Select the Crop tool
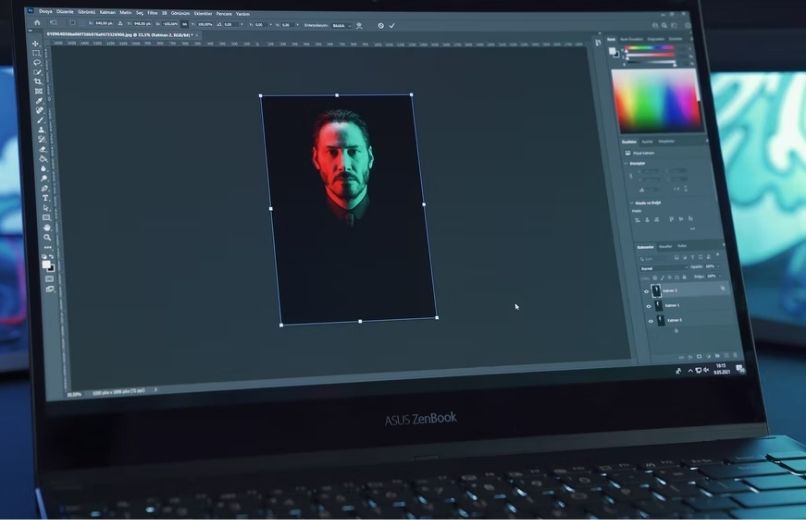 tap(38, 81)
